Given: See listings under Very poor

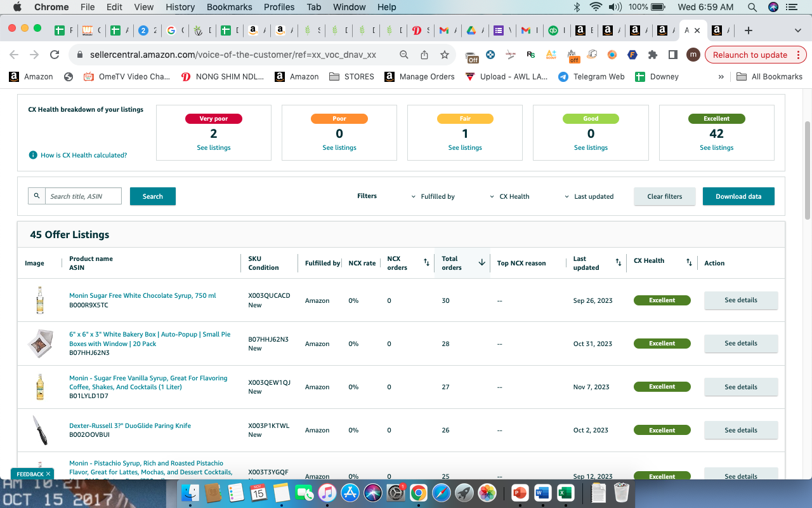Looking at the screenshot, I should tap(214, 148).
